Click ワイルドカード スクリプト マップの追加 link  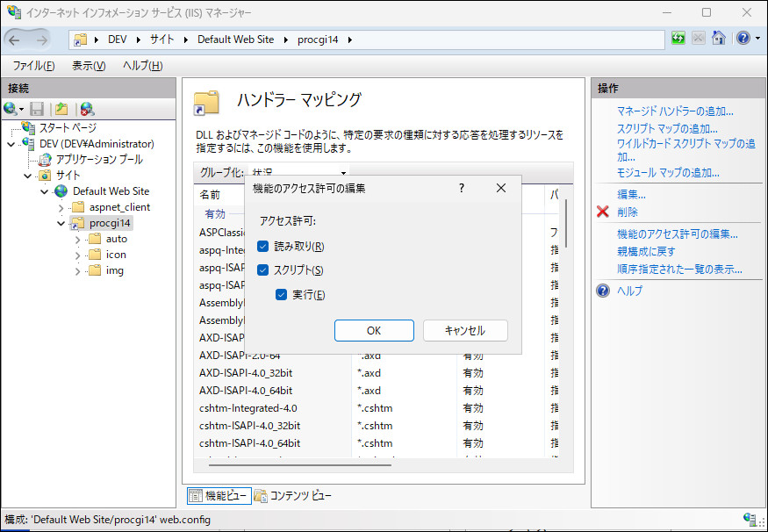(x=685, y=150)
